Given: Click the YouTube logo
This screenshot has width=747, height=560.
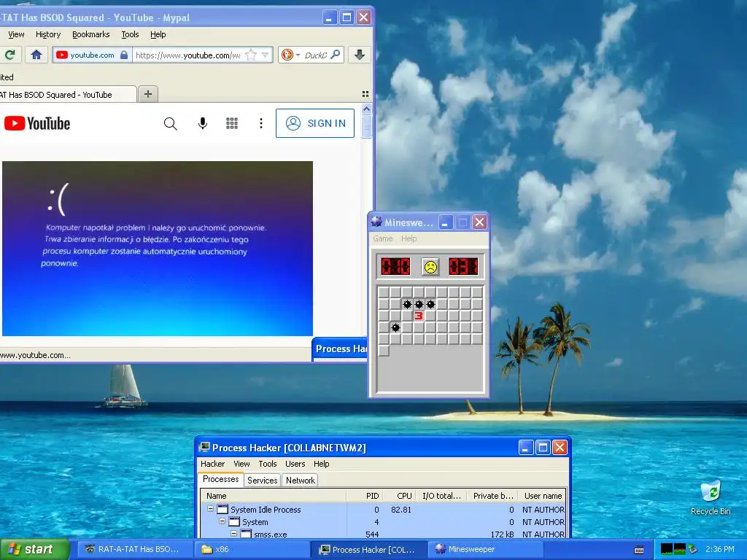Looking at the screenshot, I should tap(37, 123).
